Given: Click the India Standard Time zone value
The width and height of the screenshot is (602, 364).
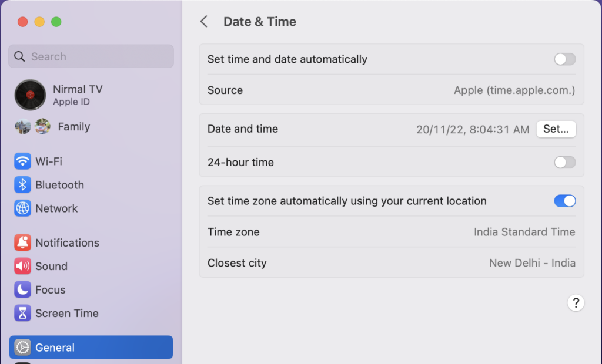Looking at the screenshot, I should pos(524,232).
